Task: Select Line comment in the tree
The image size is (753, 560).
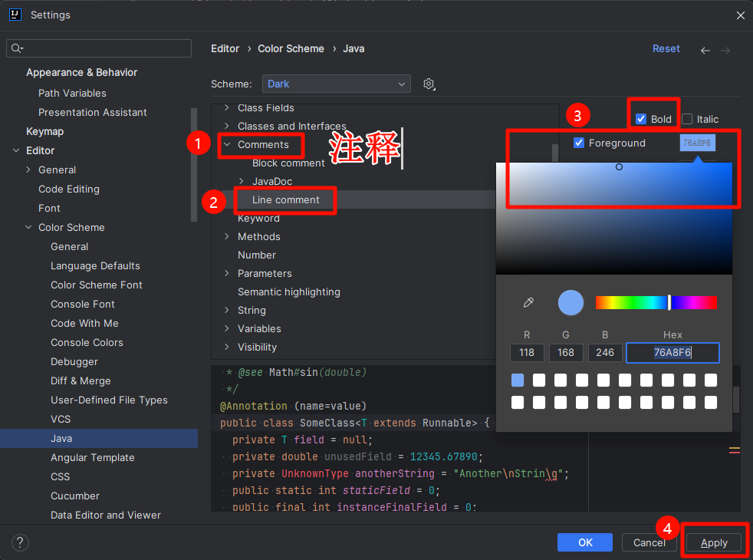Action: (286, 199)
